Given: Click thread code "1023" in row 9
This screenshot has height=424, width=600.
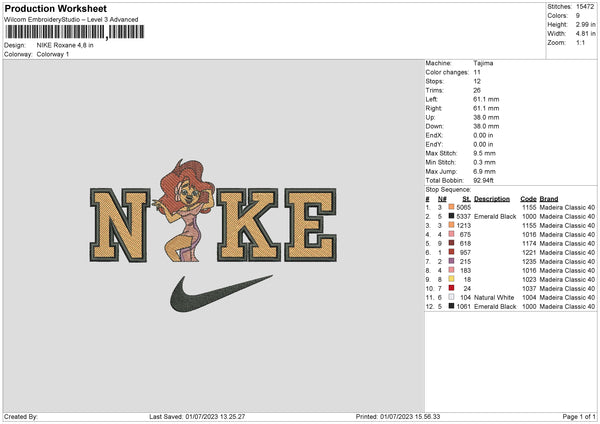Looking at the screenshot, I should 529,279.
